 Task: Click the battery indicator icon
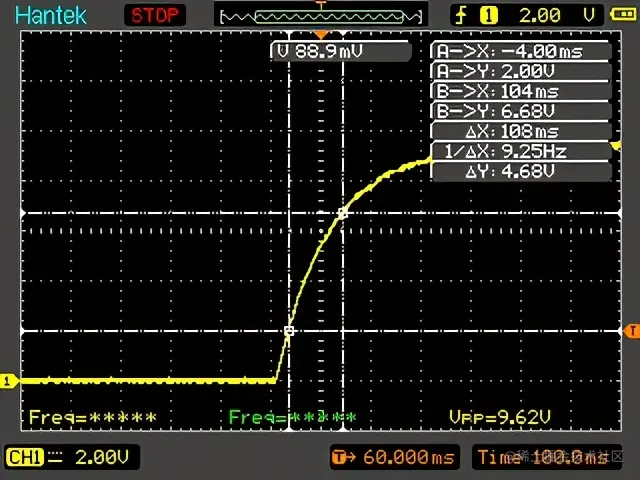[622, 14]
